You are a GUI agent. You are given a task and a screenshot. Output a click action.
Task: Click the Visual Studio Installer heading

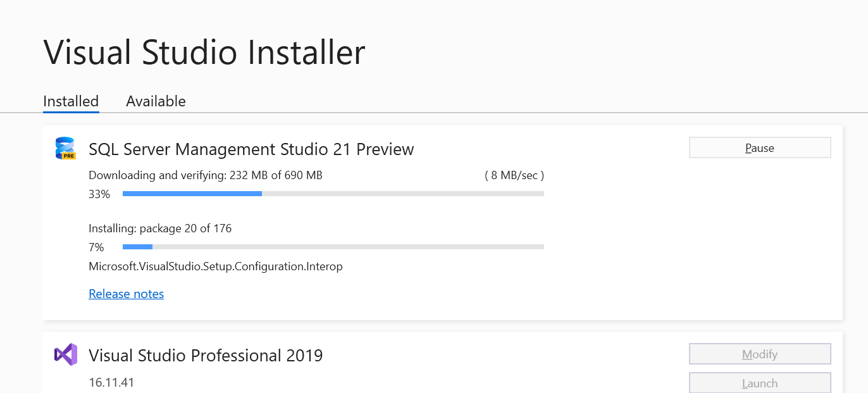[x=204, y=52]
